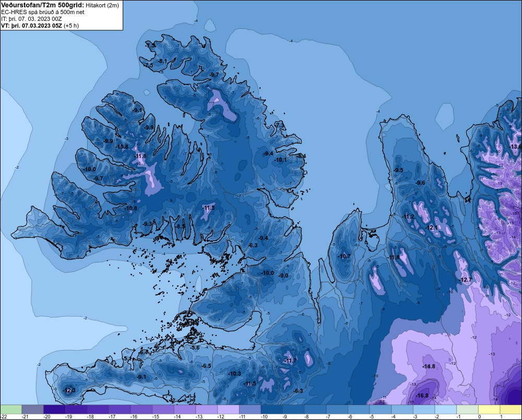This screenshot has height=420, width=522.
Task: Click the -12.3 temperature label
Action: coord(69,390)
